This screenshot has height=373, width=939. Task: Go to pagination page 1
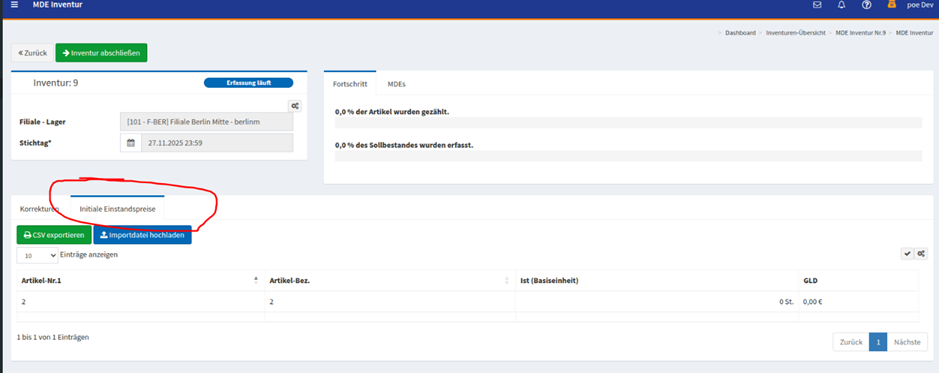(x=878, y=342)
